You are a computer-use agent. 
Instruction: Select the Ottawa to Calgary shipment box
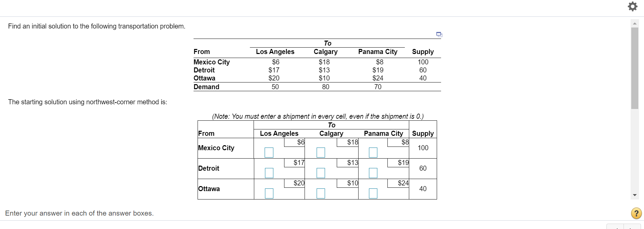coord(321,193)
